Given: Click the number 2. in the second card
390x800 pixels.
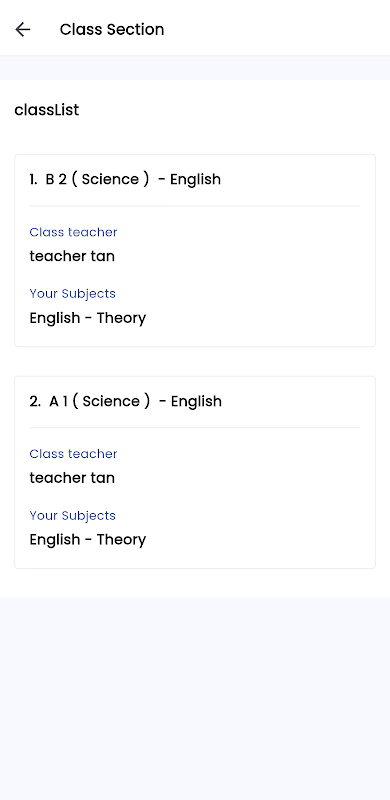Looking at the screenshot, I should (35, 401).
